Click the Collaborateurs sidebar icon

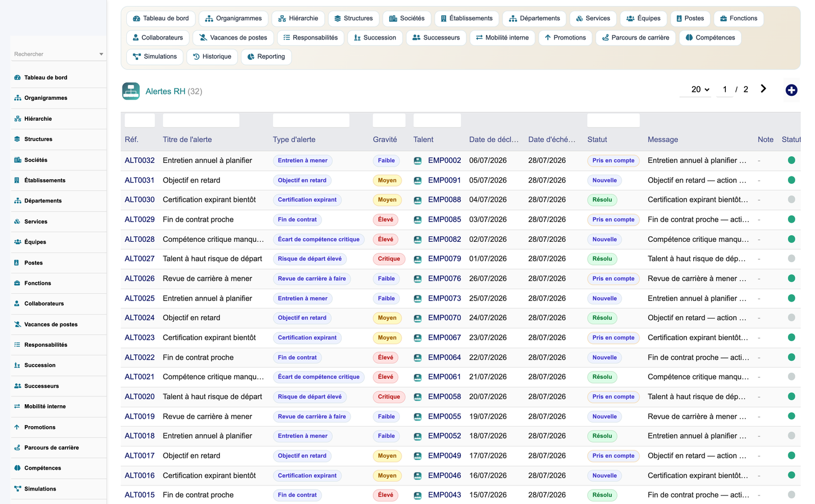coord(17,303)
